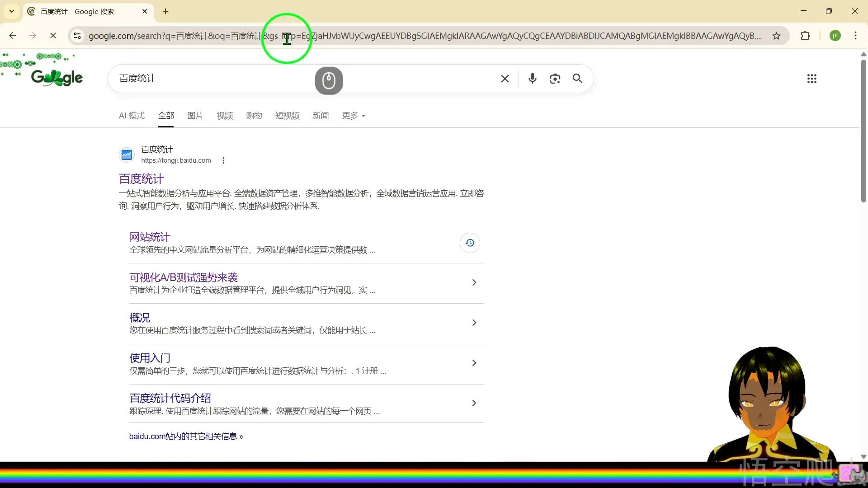This screenshot has width=868, height=488.
Task: Open a new browser tab
Action: pyautogui.click(x=165, y=11)
